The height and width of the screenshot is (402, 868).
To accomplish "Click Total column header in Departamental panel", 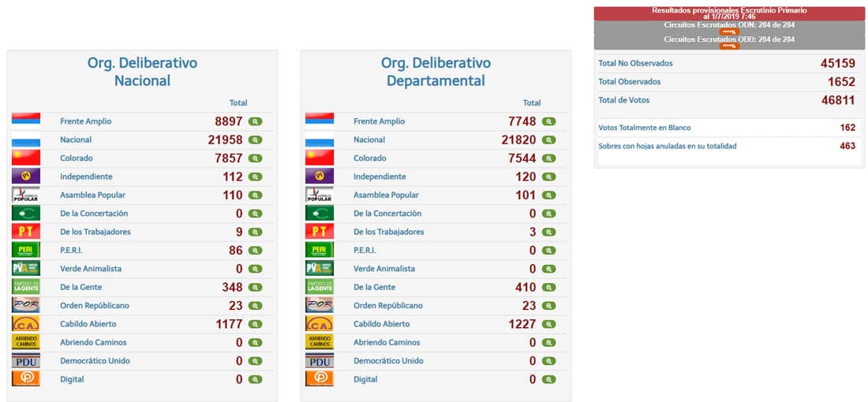I will (532, 102).
